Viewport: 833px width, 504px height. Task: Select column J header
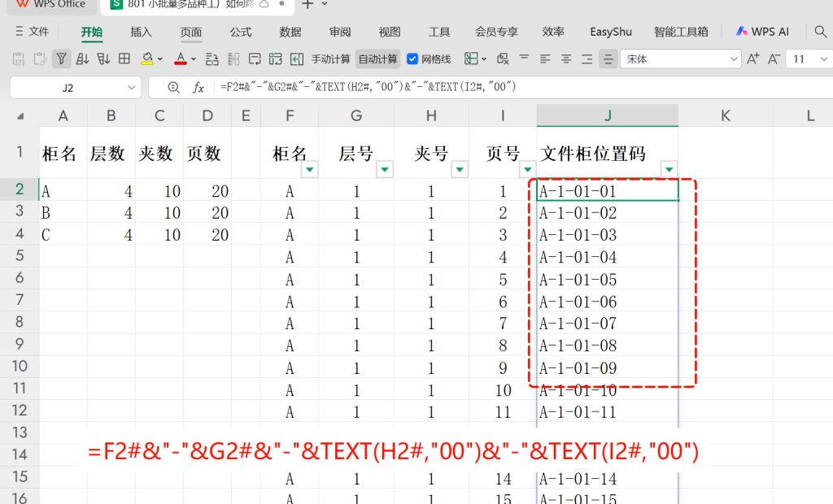(x=608, y=115)
